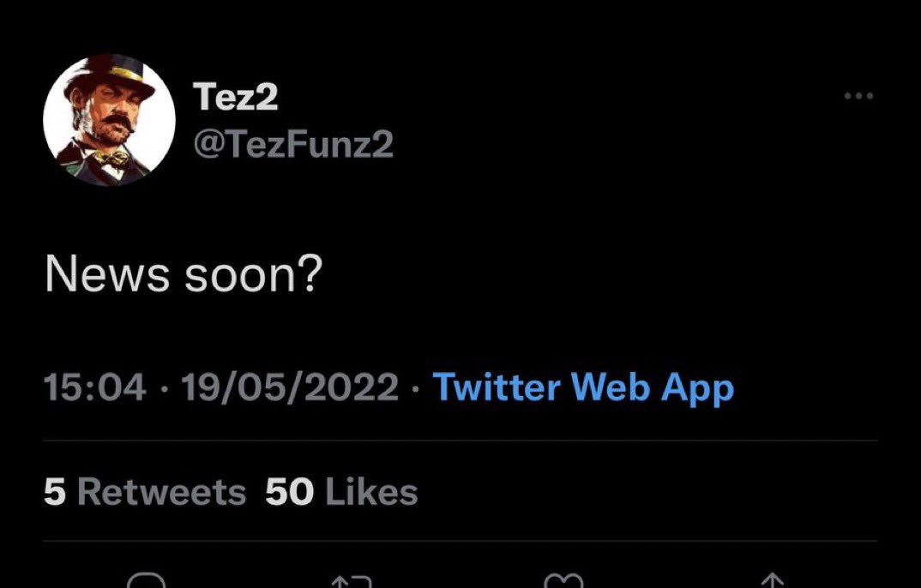Like the tweet with the heart icon

(x=563, y=581)
